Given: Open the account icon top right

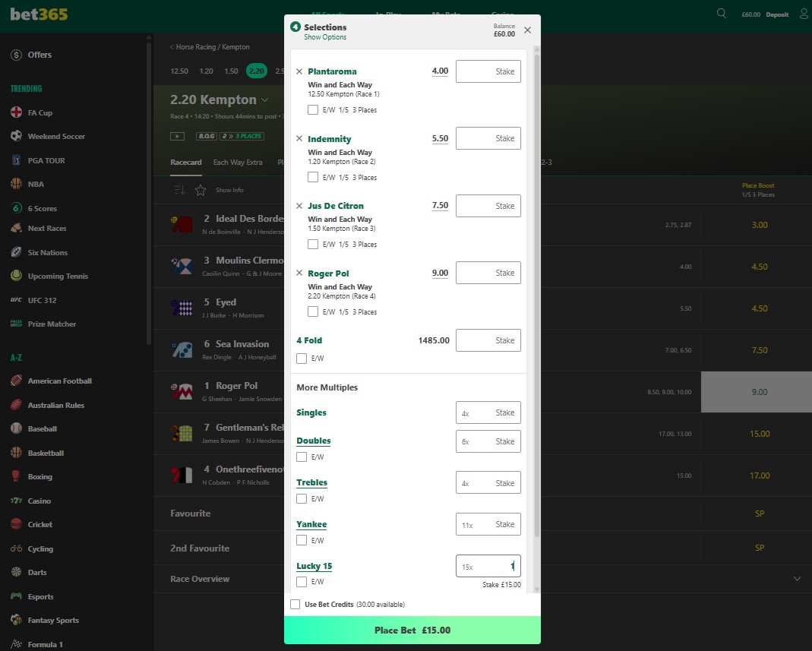Looking at the screenshot, I should pyautogui.click(x=803, y=14).
